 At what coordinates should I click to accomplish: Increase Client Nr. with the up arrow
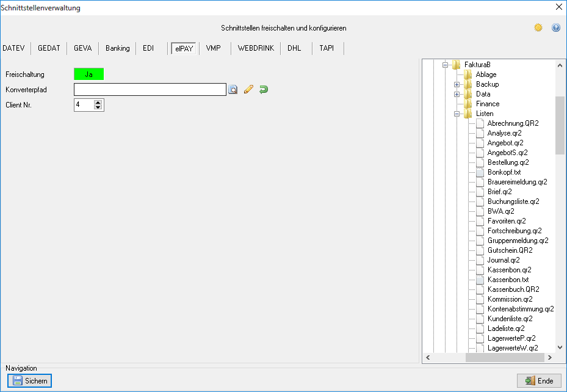click(x=98, y=102)
